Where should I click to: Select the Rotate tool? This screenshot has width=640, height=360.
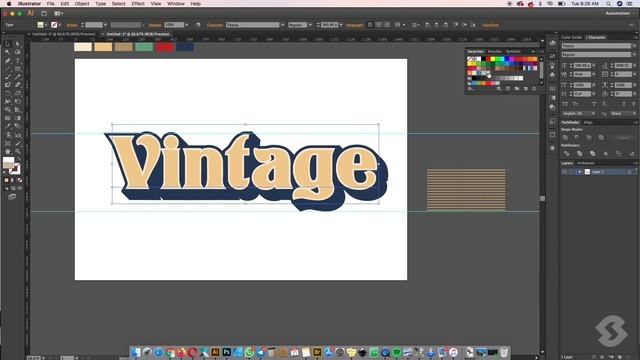8,93
